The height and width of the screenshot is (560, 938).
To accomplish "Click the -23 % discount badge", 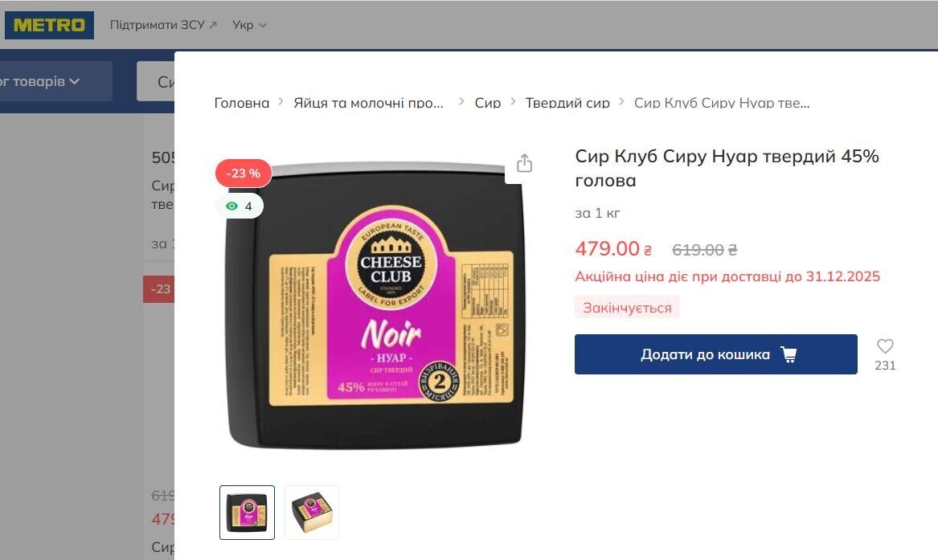I will point(244,174).
